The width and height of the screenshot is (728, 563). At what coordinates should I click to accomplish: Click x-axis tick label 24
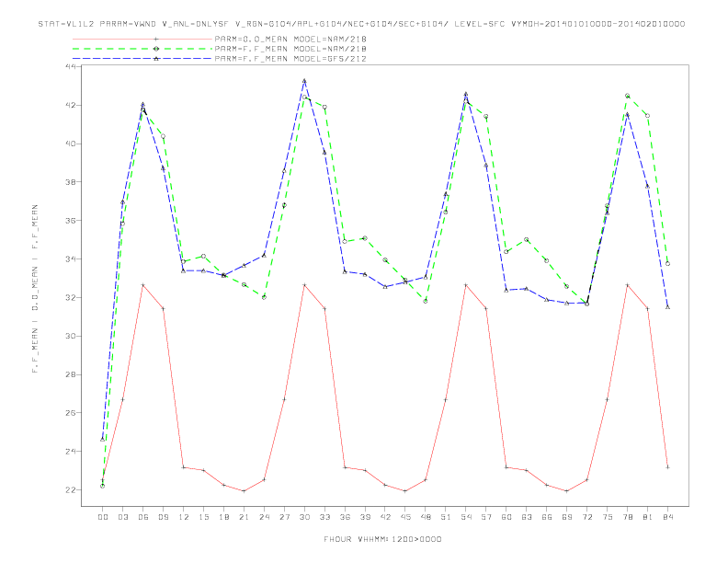click(264, 517)
